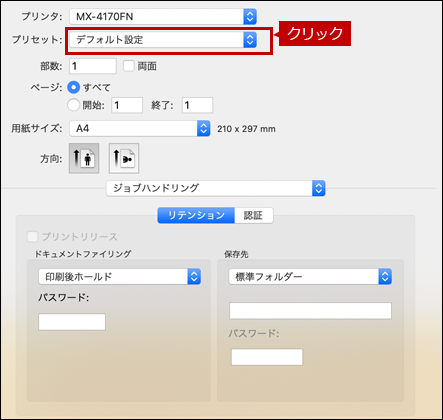
Task: Enable the 両面 checkbox
Action: 129,66
